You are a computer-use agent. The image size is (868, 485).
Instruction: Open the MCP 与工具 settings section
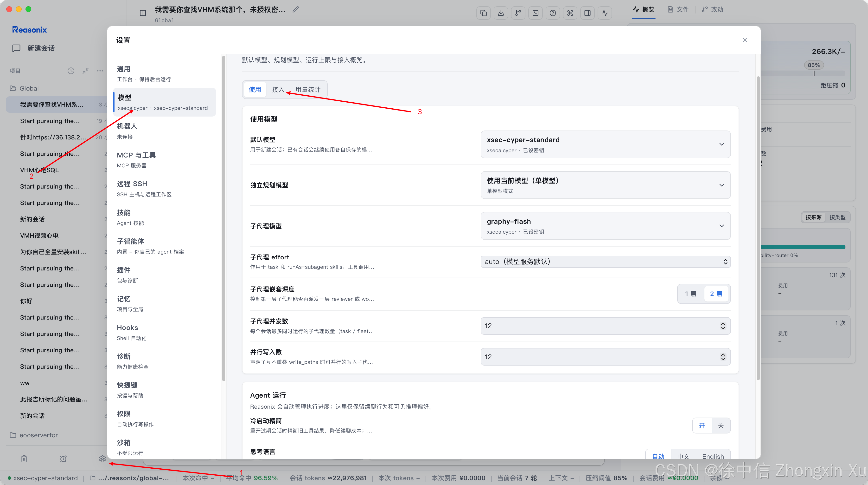165,160
